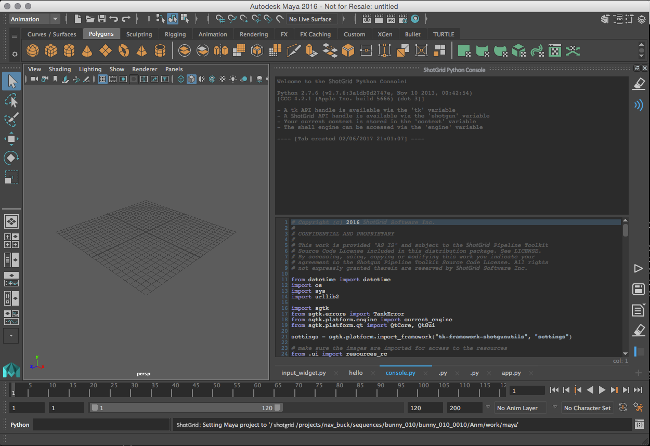Switch to the single perspective pane layout
Image resolution: width=650 pixels, height=446 pixels.
coord(11,221)
